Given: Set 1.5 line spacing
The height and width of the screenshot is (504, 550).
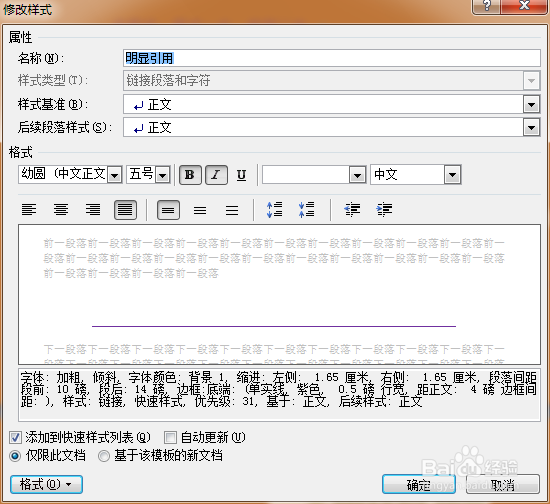Looking at the screenshot, I should click(200, 210).
